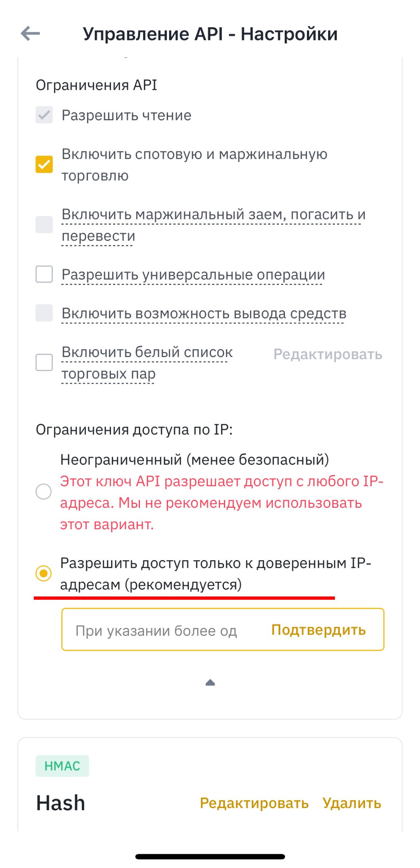Toggle the 'Разрешить чтение' checkbox
This screenshot has height=868, width=420.
pyautogui.click(x=44, y=115)
